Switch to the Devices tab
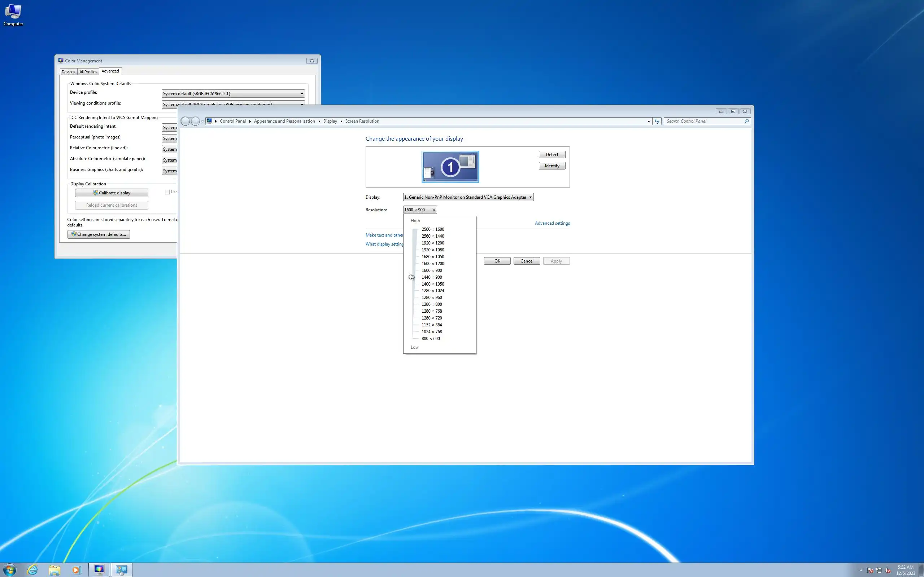 coord(68,72)
